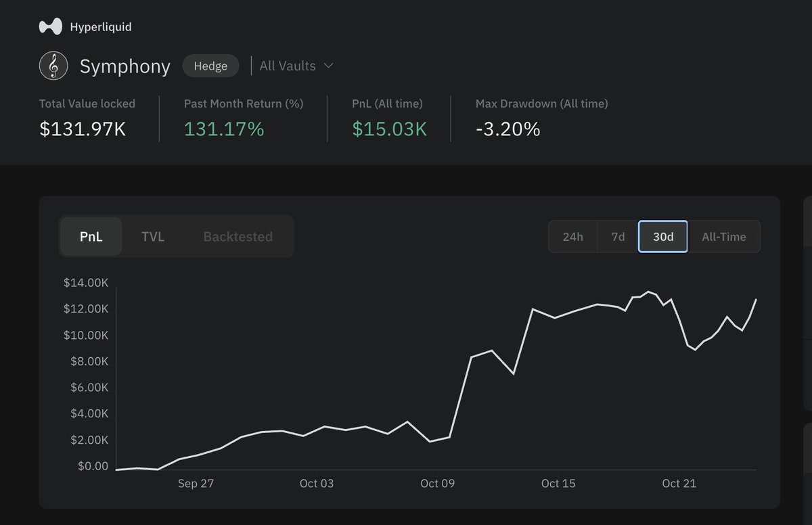Click the PnL line peak near $13K
Viewport: 812px width, 525px height.
click(648, 292)
